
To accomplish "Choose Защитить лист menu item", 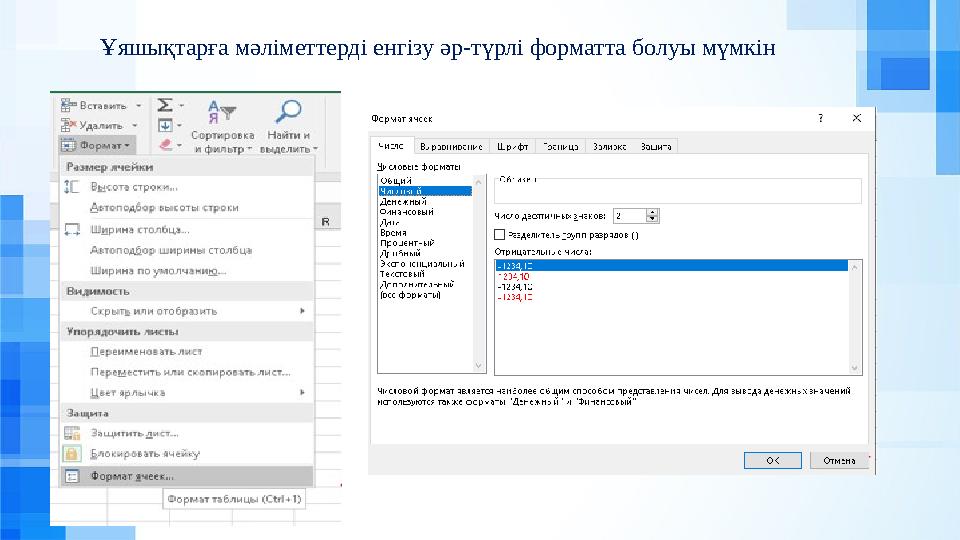I will pos(187,433).
